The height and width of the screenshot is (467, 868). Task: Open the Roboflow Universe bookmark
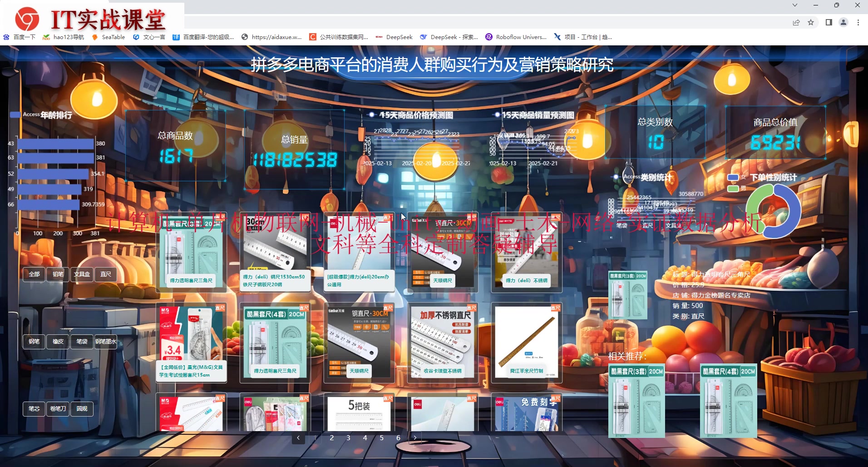(516, 37)
